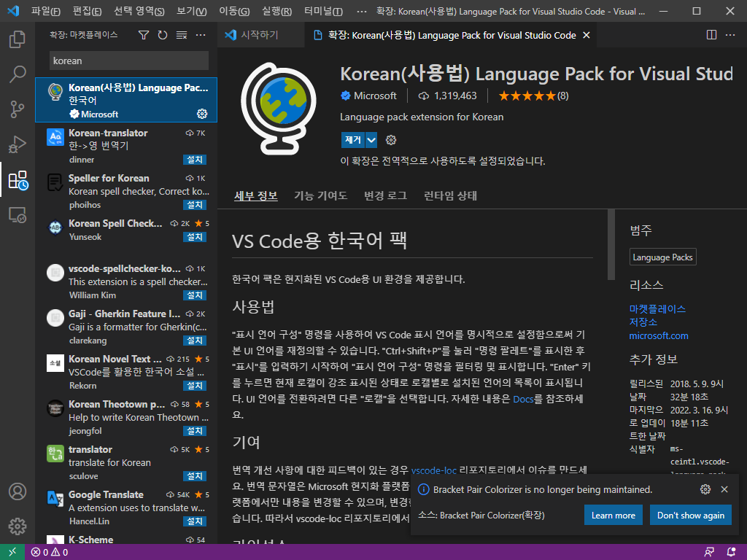
Task: Split the editor to the right
Action: (711, 35)
